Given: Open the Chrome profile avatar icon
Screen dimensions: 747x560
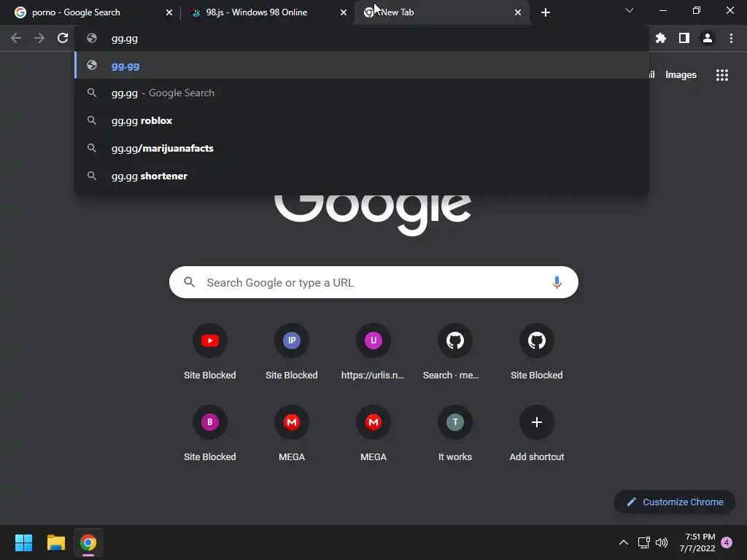Looking at the screenshot, I should tap(708, 38).
